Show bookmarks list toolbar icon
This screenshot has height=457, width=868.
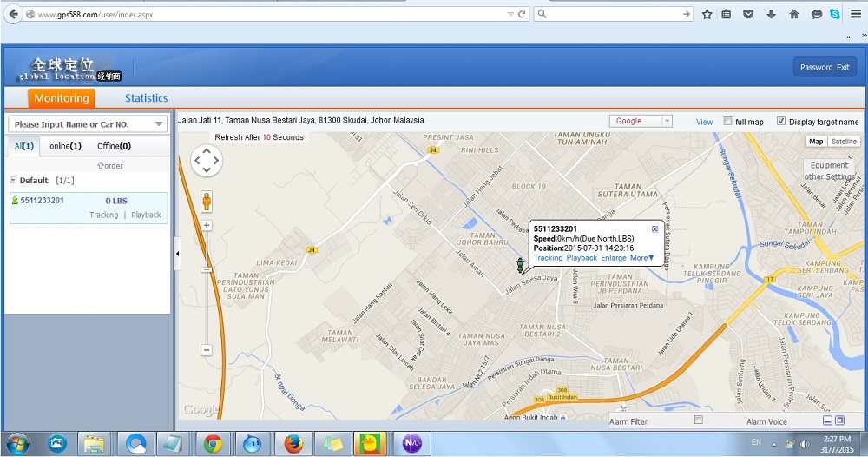tap(727, 15)
